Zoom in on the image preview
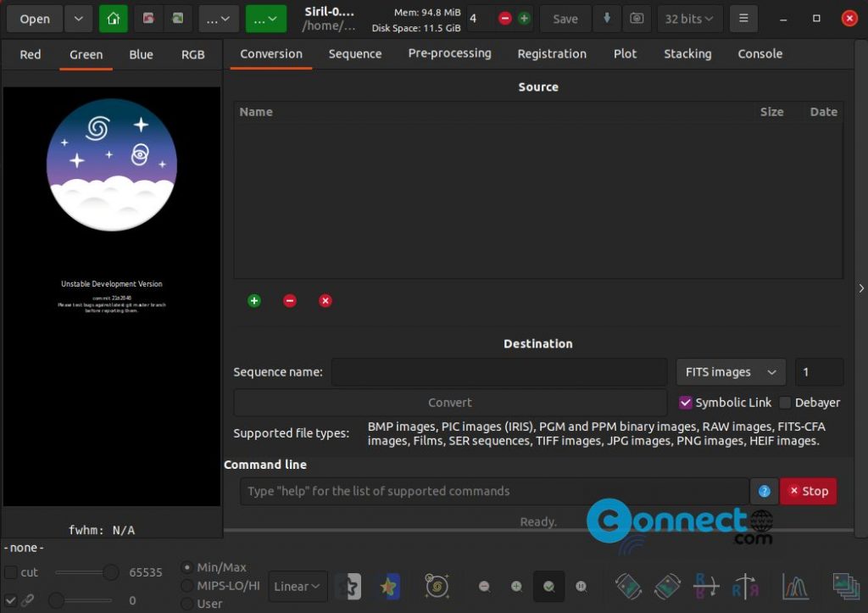868x613 pixels. click(x=516, y=586)
